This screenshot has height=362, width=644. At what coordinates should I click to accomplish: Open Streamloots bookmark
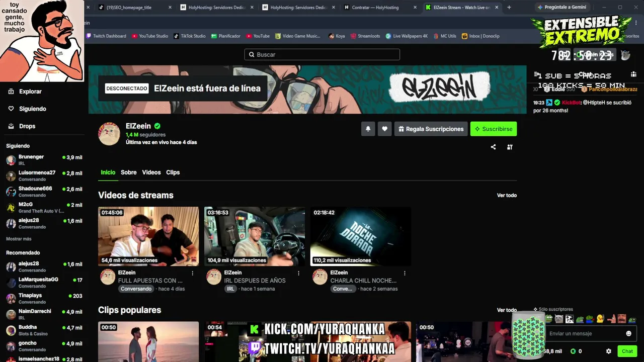click(x=365, y=36)
